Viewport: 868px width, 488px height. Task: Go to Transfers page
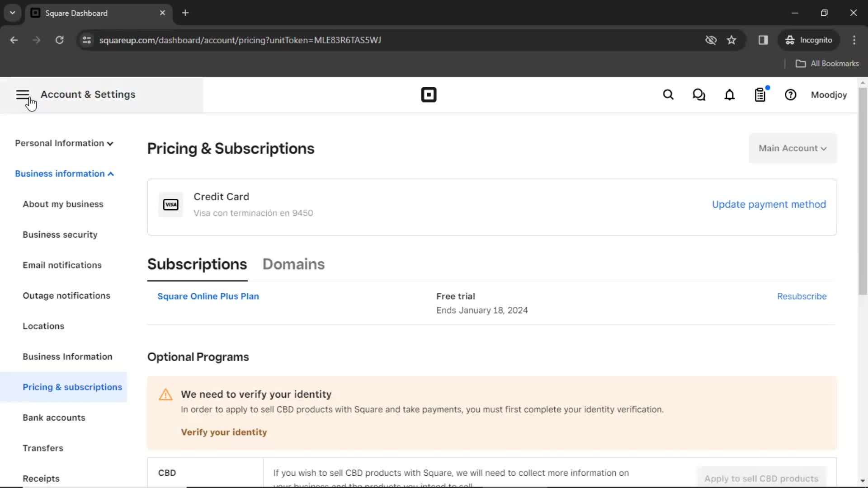click(x=43, y=448)
